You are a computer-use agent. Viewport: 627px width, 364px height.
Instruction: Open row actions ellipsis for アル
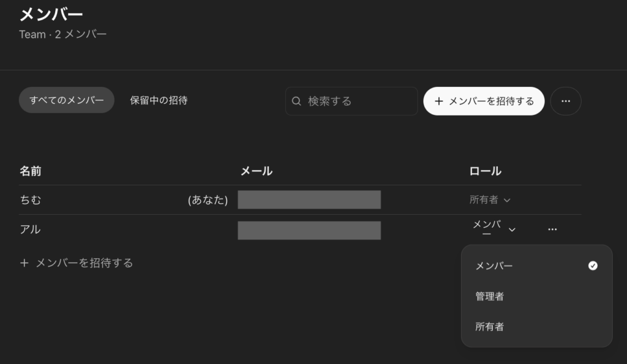coord(552,228)
